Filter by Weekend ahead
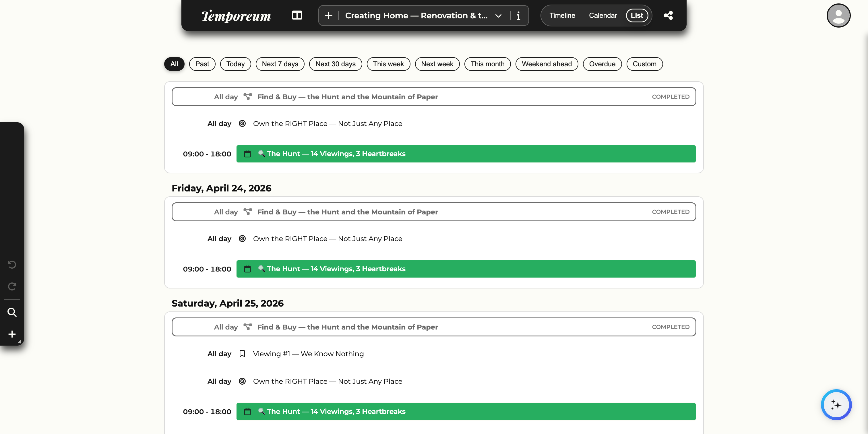The height and width of the screenshot is (434, 868). pyautogui.click(x=547, y=64)
